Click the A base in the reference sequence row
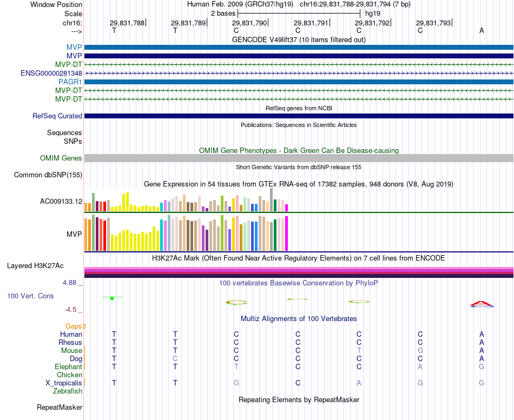The height and width of the screenshot is (420, 514). click(x=482, y=30)
